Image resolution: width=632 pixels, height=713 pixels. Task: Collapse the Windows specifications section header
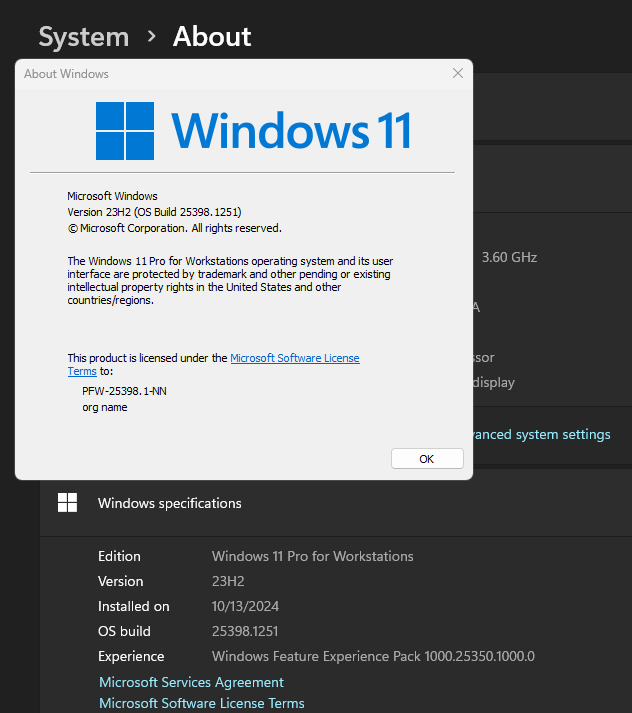point(336,503)
